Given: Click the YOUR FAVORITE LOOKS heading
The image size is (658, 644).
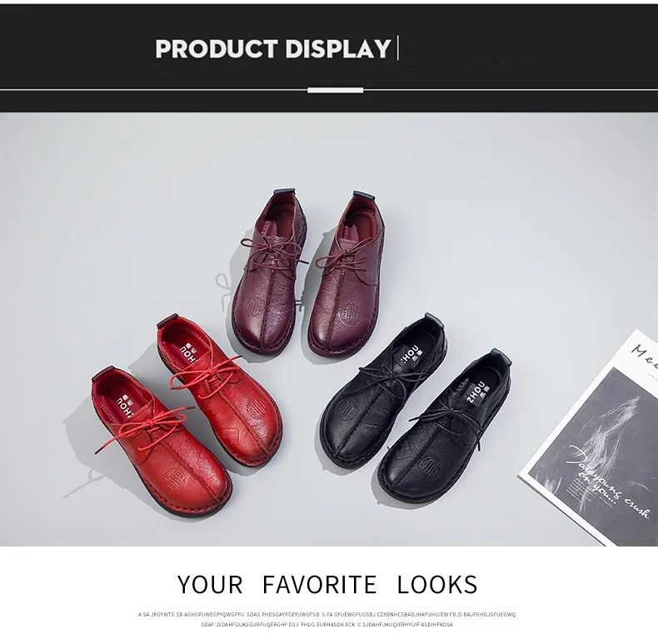Looking at the screenshot, I should pos(327,584).
